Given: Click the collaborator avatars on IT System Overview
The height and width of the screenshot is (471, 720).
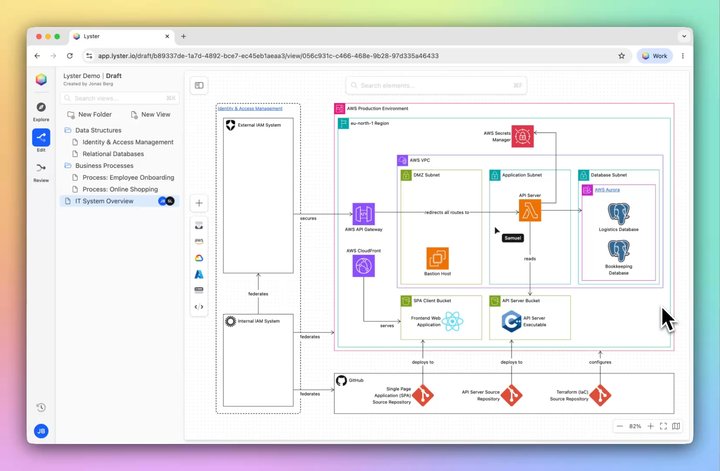Looking at the screenshot, I should coord(166,201).
